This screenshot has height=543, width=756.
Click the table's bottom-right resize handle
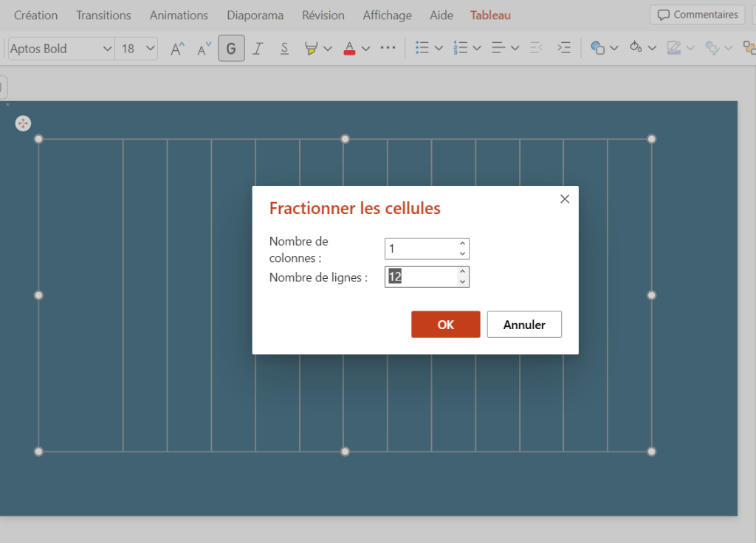click(651, 452)
